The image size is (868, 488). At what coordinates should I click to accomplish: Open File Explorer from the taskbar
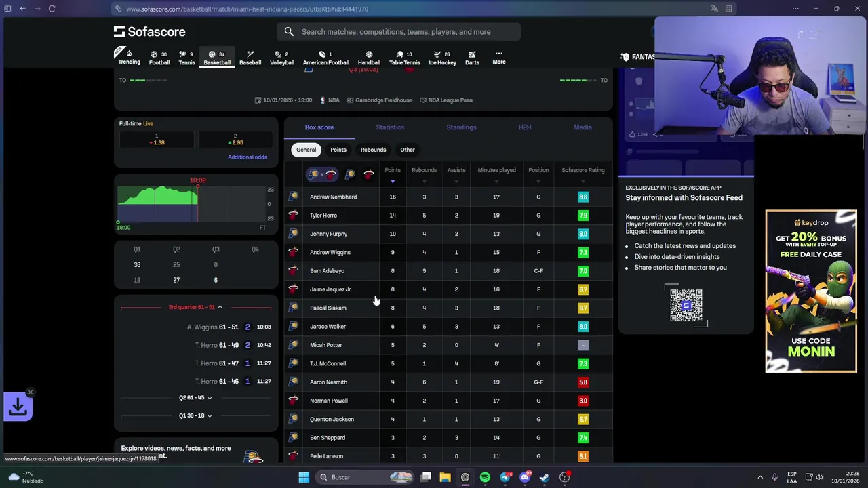445,477
